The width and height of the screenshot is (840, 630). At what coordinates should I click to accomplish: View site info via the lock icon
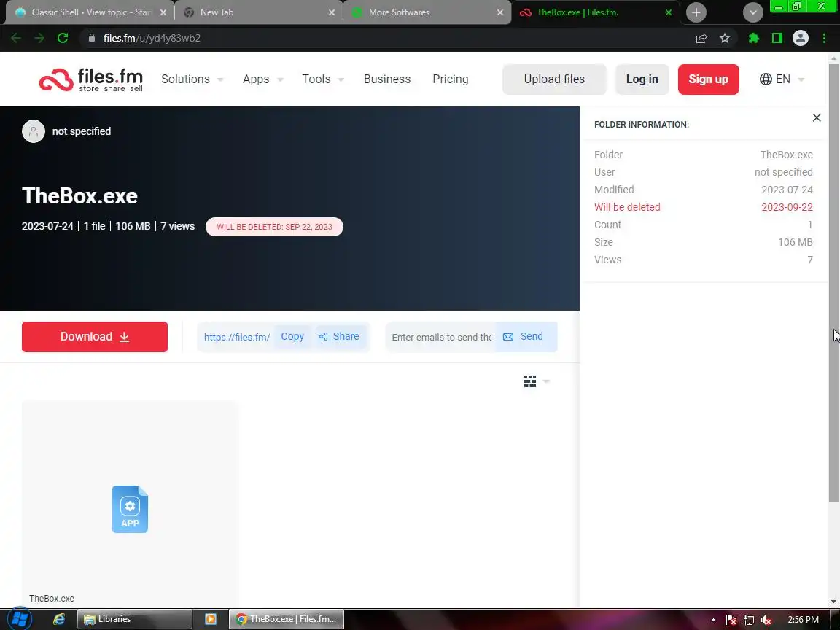(92, 38)
